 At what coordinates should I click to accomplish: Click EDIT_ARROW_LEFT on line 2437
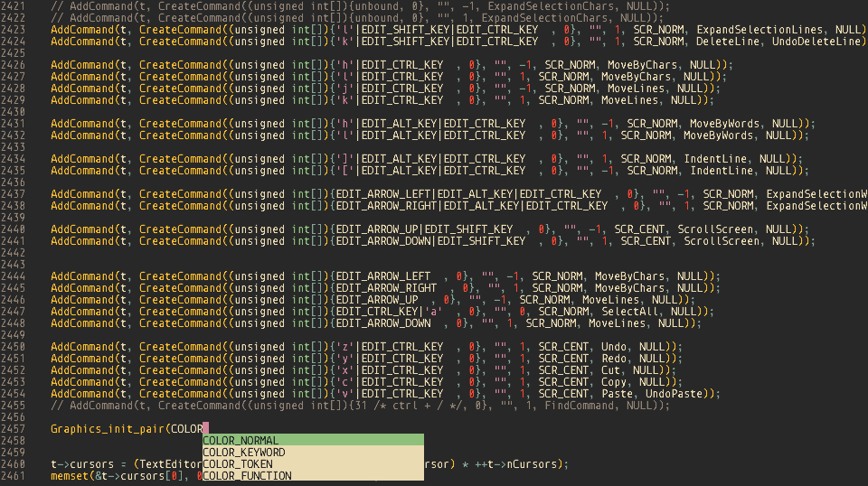(383, 194)
